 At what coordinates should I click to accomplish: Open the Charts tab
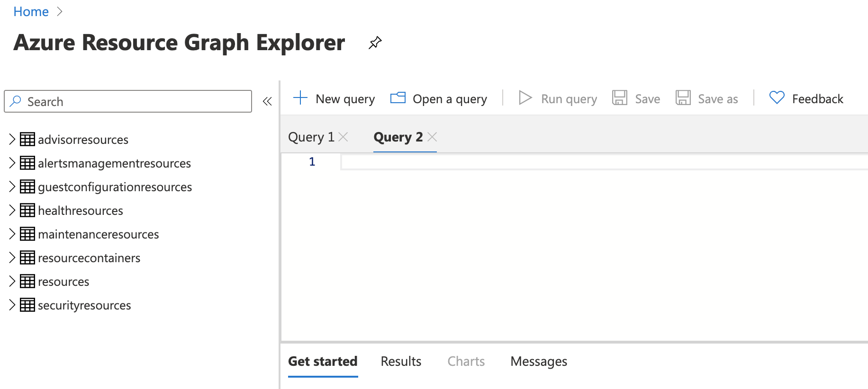[x=466, y=362]
